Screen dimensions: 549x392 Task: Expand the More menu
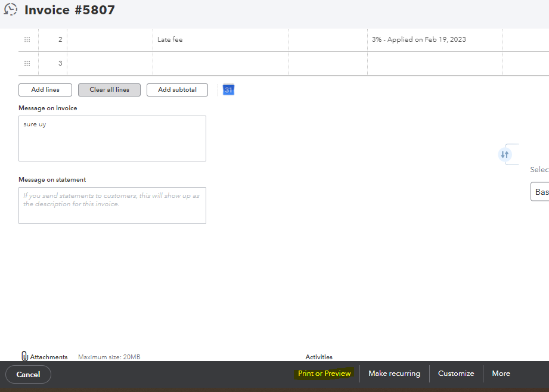(501, 374)
